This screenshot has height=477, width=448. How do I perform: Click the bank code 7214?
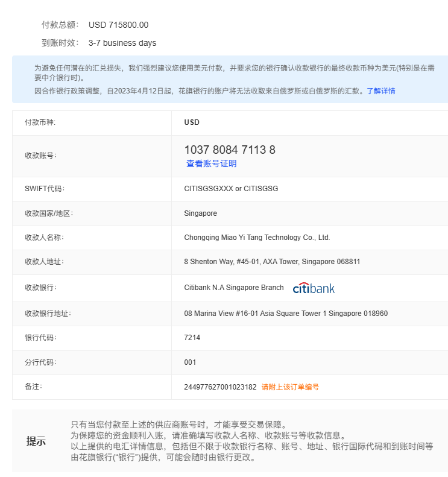192,338
